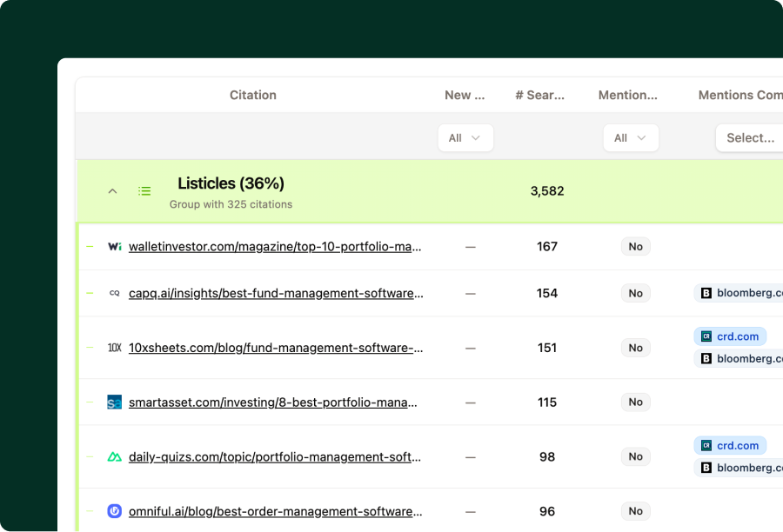The height and width of the screenshot is (532, 783).
Task: Click crd.com tag in 10xsheets row
Action: (x=730, y=336)
